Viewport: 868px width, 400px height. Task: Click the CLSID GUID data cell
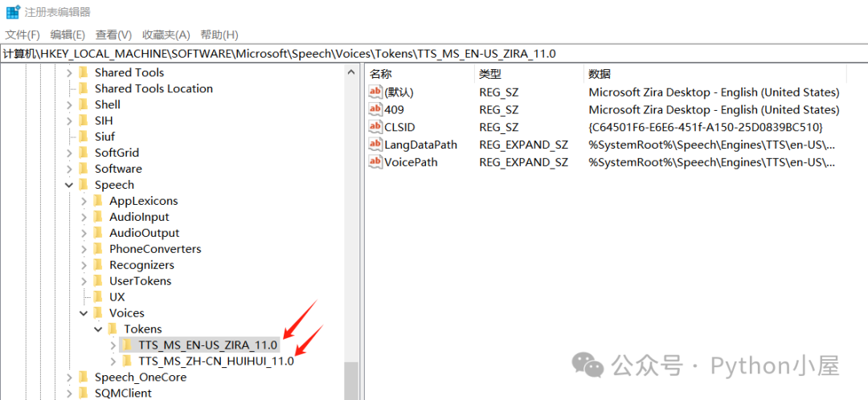(706, 127)
